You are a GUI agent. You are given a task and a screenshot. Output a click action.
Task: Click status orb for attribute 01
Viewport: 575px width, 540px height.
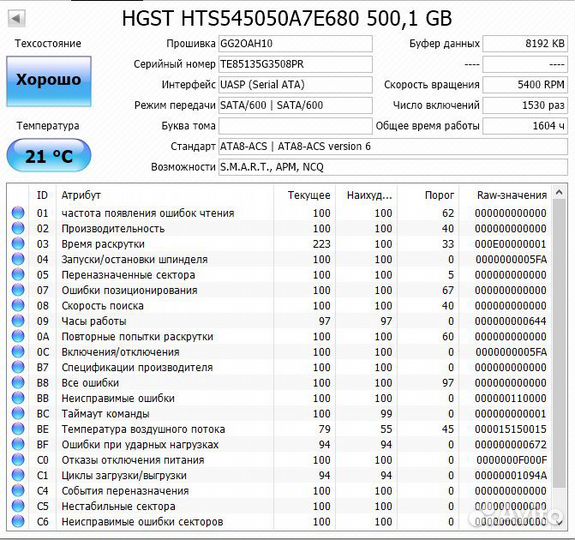(18, 213)
